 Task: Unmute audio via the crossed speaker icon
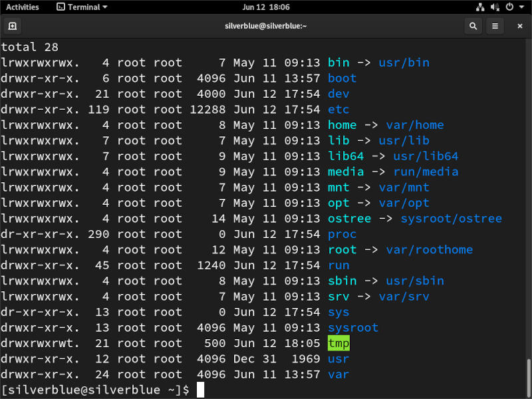(x=495, y=7)
